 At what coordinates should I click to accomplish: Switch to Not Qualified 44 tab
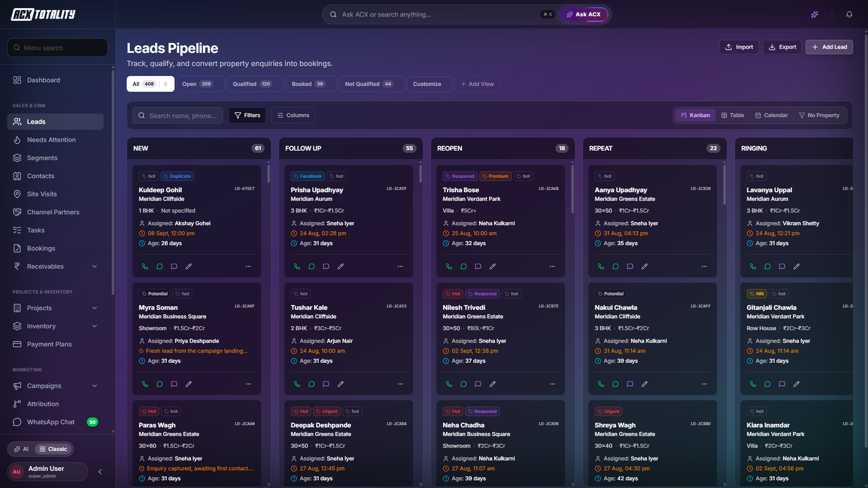point(372,84)
